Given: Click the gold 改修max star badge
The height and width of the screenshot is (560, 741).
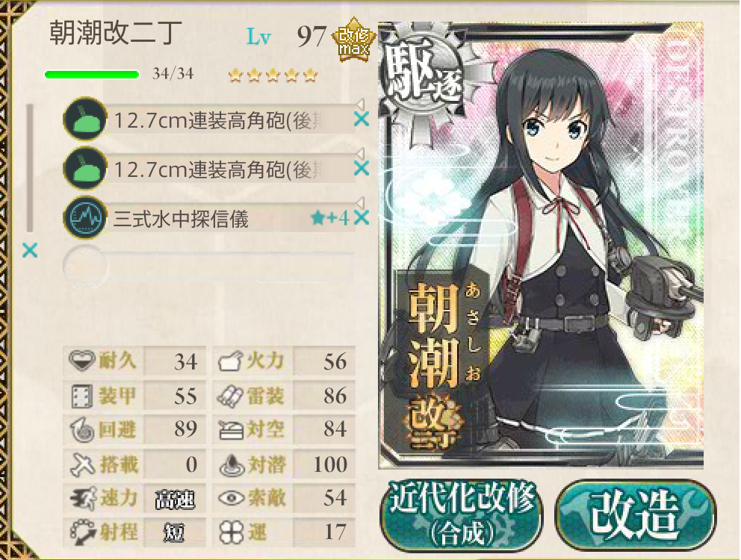Looking at the screenshot, I should (353, 40).
